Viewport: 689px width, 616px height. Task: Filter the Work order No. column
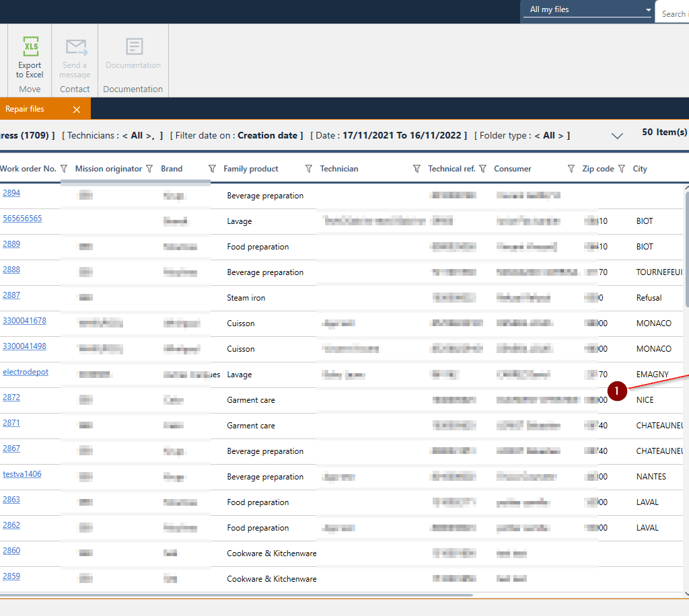(x=64, y=169)
